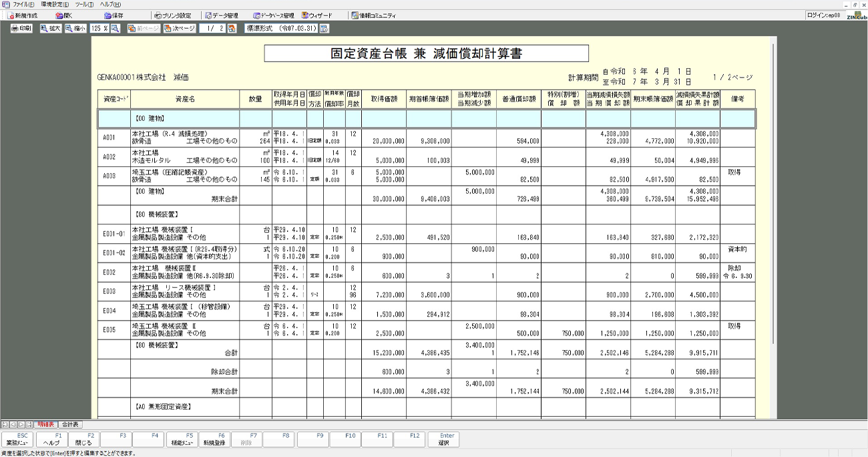
Task: Go to 次ページ (next page)
Action: pos(180,29)
